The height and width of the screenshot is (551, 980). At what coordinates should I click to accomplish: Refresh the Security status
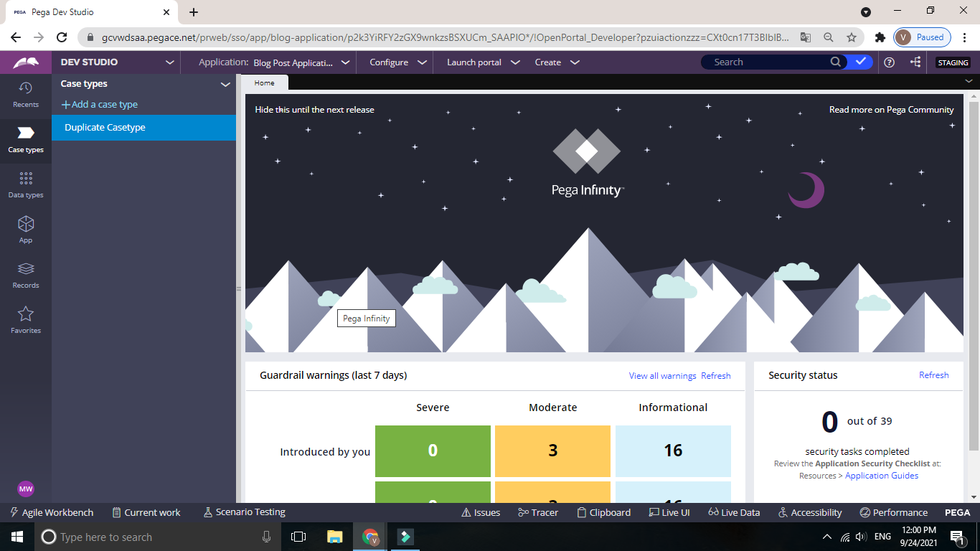pyautogui.click(x=934, y=375)
